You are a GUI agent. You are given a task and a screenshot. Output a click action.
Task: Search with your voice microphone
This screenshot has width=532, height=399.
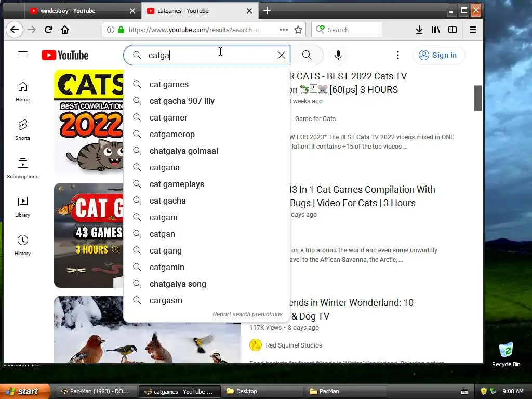(338, 55)
